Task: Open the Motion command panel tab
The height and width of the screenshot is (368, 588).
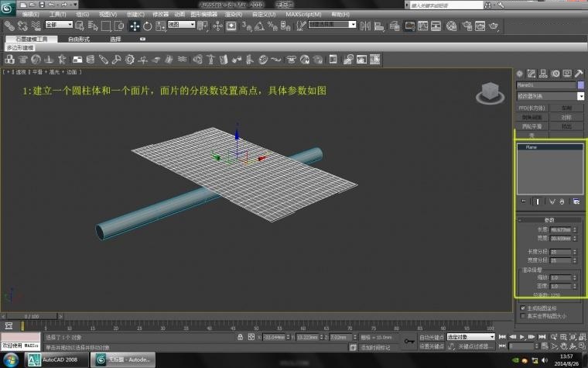Action: click(556, 74)
